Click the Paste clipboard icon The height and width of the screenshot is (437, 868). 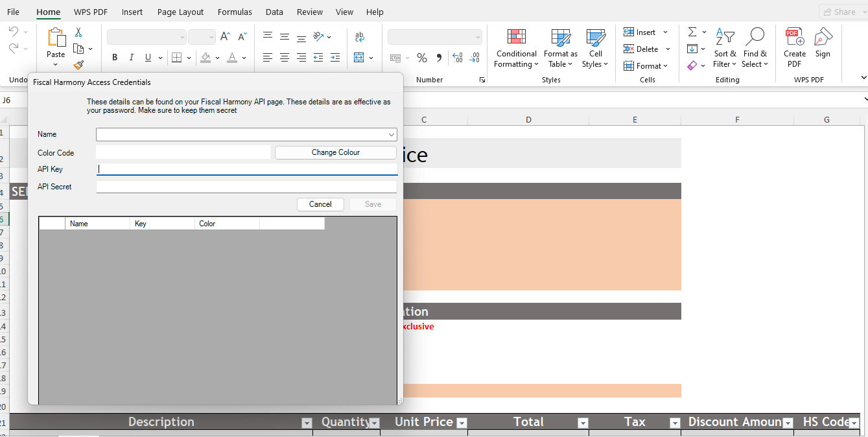click(x=56, y=38)
